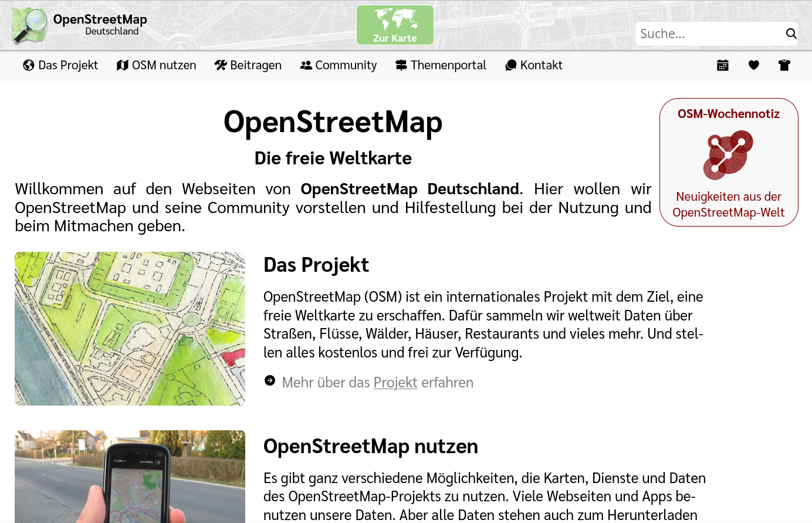Open the phone with map photo
812x523 pixels.
click(130, 477)
